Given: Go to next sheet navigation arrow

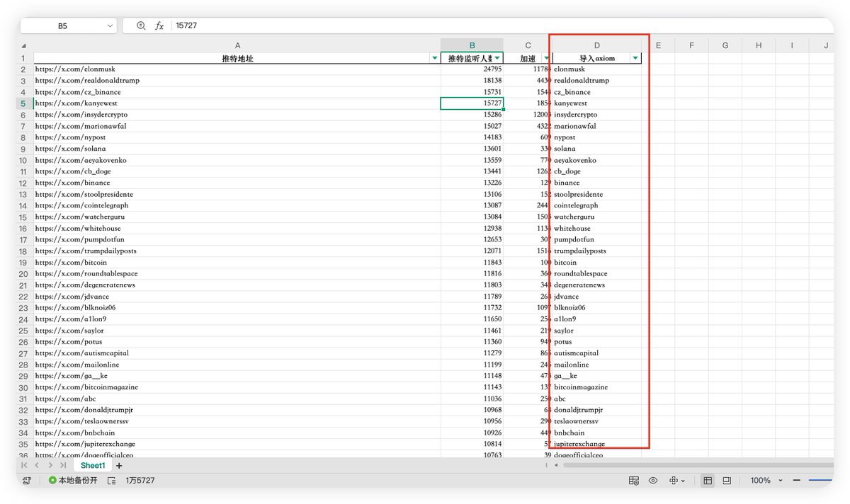Looking at the screenshot, I should click(50, 465).
